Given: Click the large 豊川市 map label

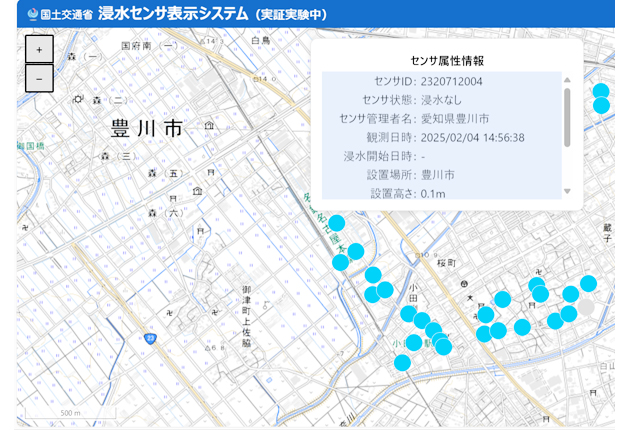Looking at the screenshot, I should click(147, 128).
